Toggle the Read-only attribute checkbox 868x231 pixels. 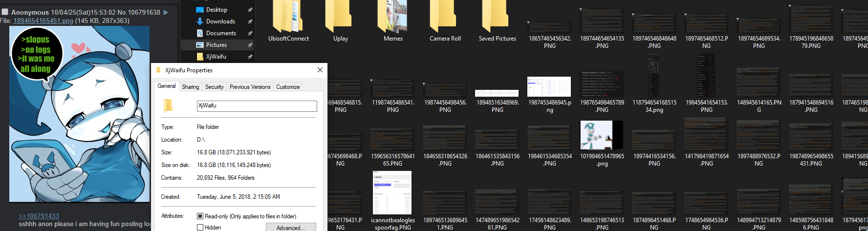(200, 216)
